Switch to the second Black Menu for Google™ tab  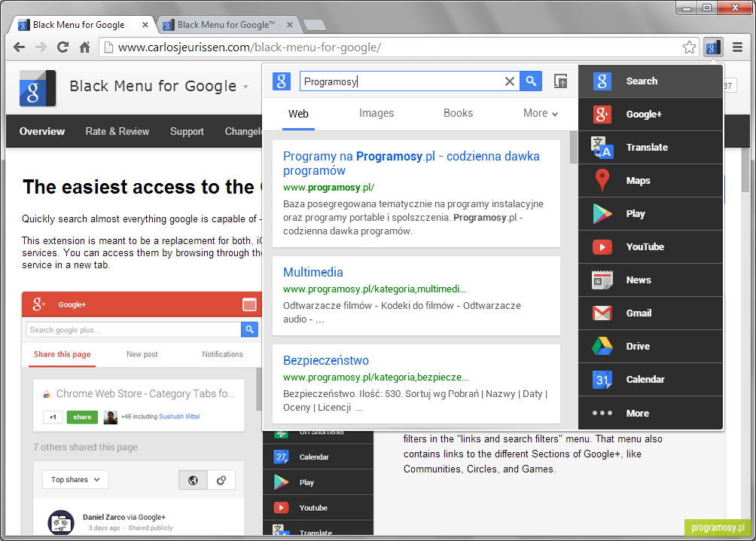coord(226,25)
